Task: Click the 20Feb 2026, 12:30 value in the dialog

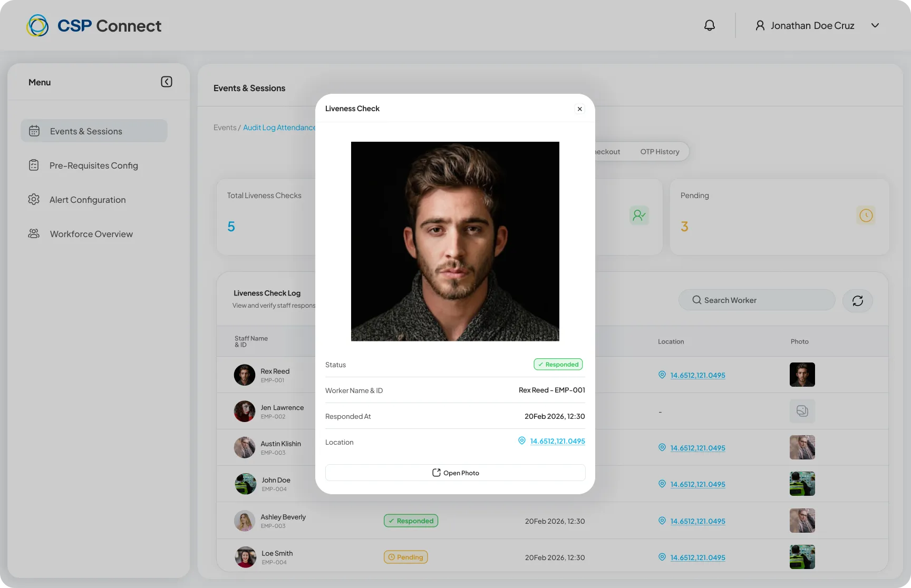Action: (x=555, y=416)
